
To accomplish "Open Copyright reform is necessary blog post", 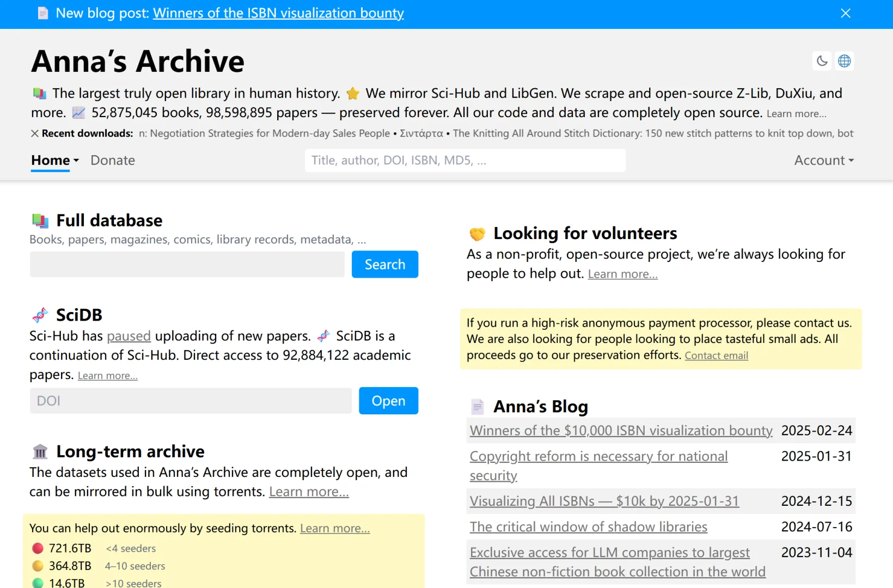I will click(x=599, y=465).
